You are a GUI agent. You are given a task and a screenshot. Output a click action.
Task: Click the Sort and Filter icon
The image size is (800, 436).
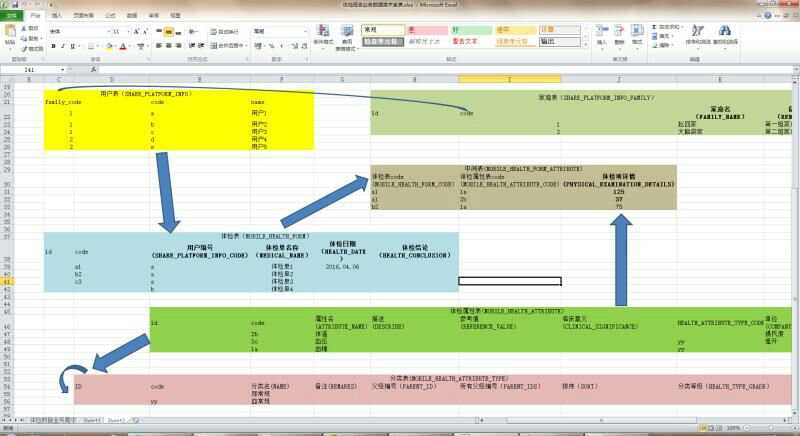coord(696,33)
